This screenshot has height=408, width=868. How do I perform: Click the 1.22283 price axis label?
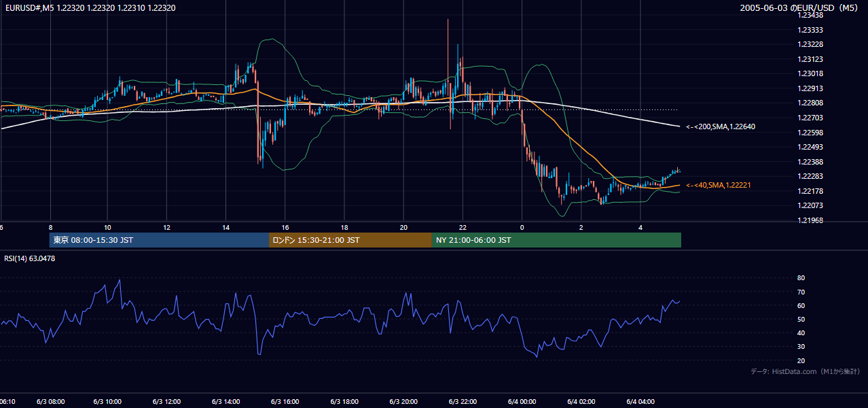tap(811, 176)
